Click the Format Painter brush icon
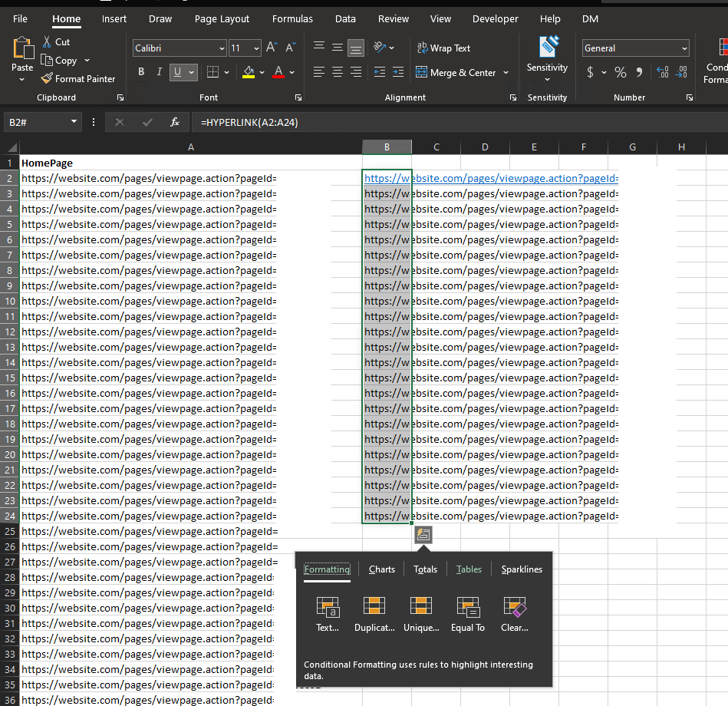The height and width of the screenshot is (706, 728). point(48,78)
